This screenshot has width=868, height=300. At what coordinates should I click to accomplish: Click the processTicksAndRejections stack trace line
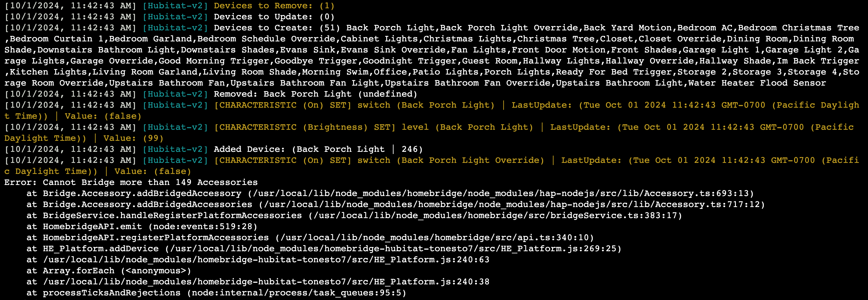(x=216, y=293)
